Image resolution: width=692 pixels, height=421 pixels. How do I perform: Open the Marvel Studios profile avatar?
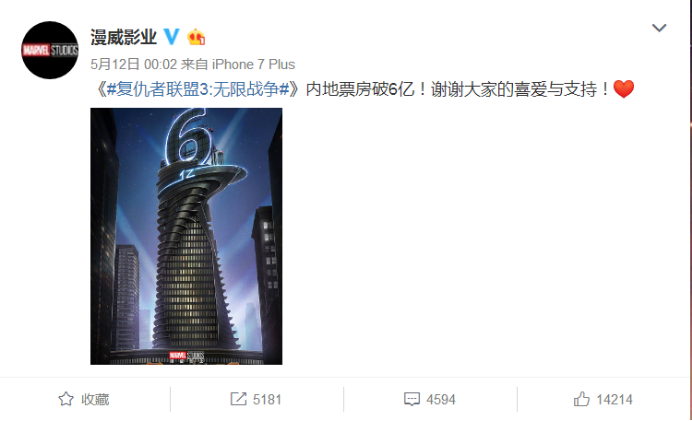50,50
